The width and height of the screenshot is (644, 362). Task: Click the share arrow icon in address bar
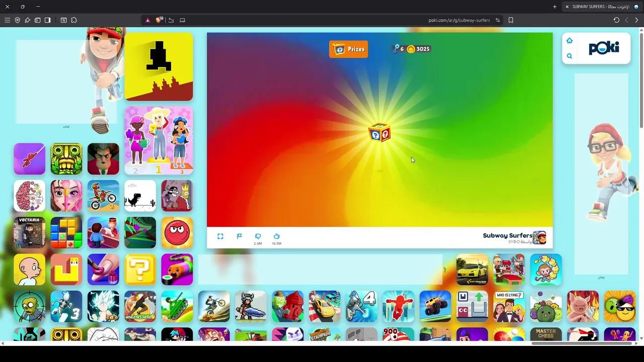click(171, 20)
